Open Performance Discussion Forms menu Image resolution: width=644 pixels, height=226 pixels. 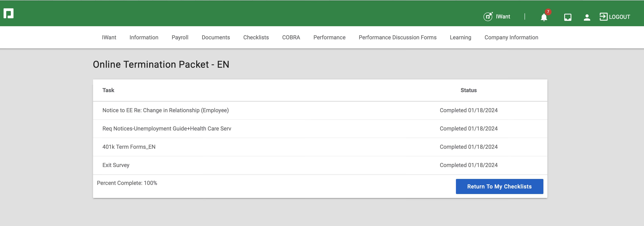pos(397,37)
